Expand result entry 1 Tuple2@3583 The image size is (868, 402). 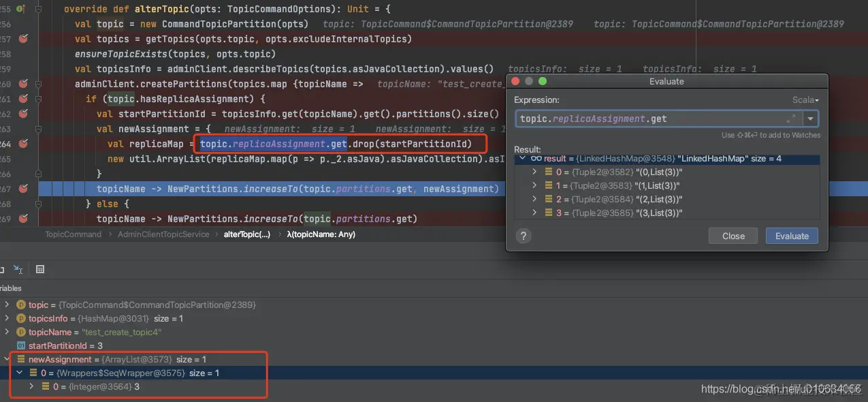coord(536,185)
